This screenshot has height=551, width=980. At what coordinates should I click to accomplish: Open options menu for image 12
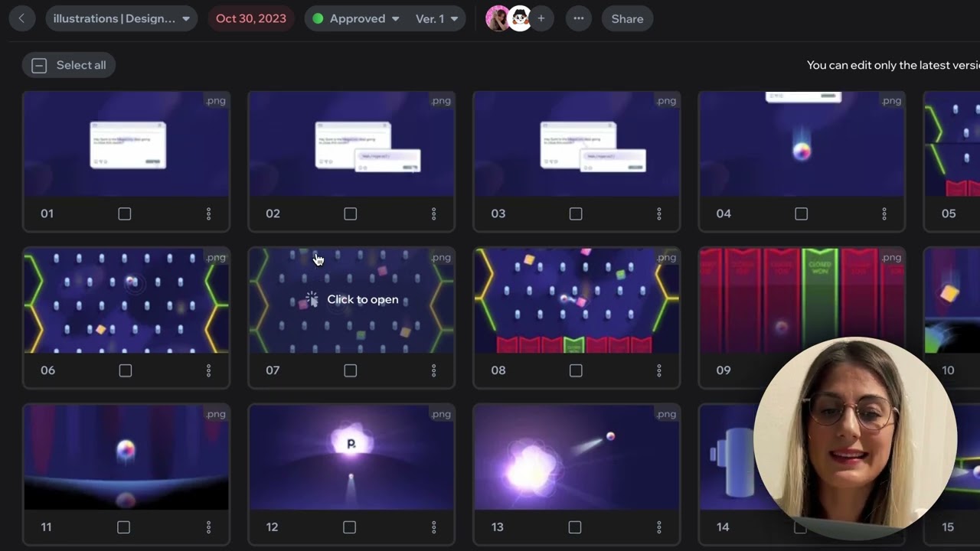click(433, 527)
